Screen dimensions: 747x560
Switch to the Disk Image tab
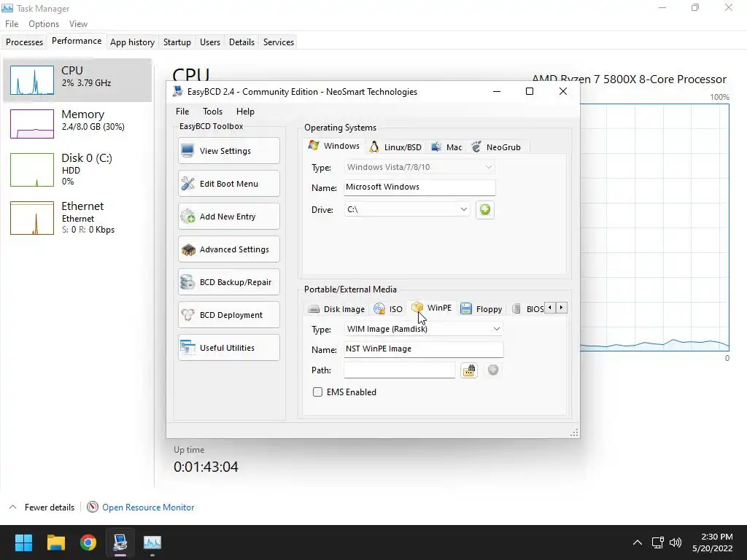336,309
